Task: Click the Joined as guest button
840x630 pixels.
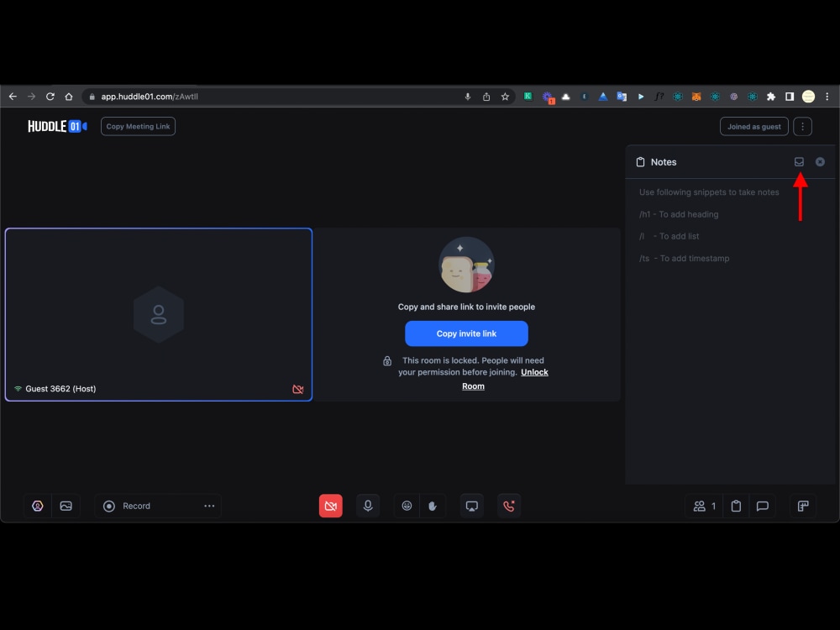Action: 753,127
